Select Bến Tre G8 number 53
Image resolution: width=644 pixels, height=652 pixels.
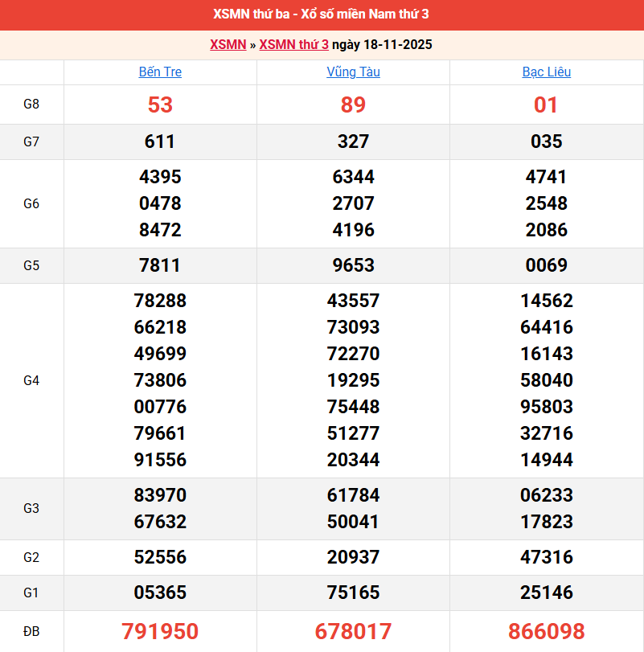pyautogui.click(x=160, y=105)
